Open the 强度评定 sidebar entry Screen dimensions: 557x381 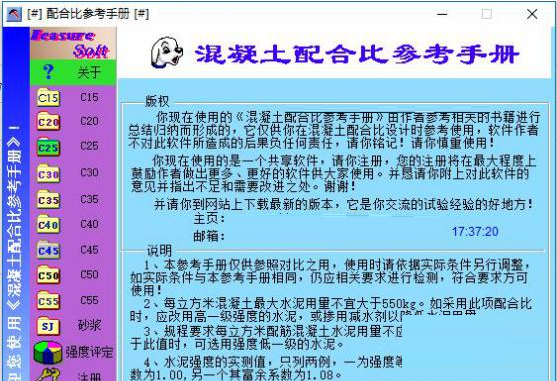[x=89, y=352]
